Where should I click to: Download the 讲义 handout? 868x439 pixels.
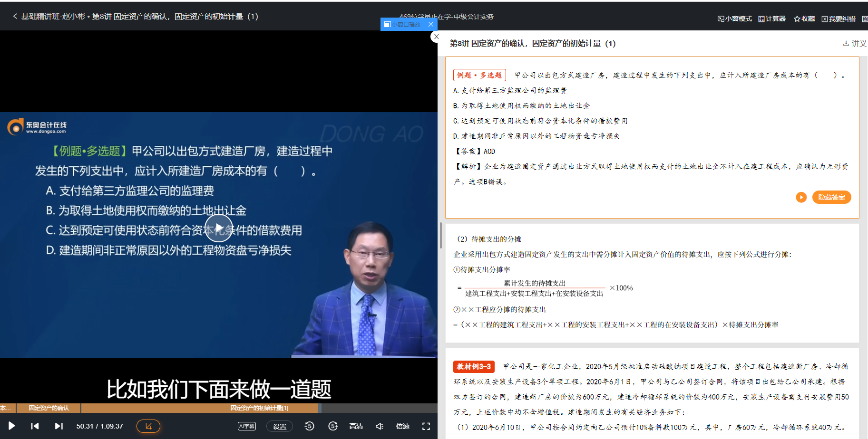point(855,43)
